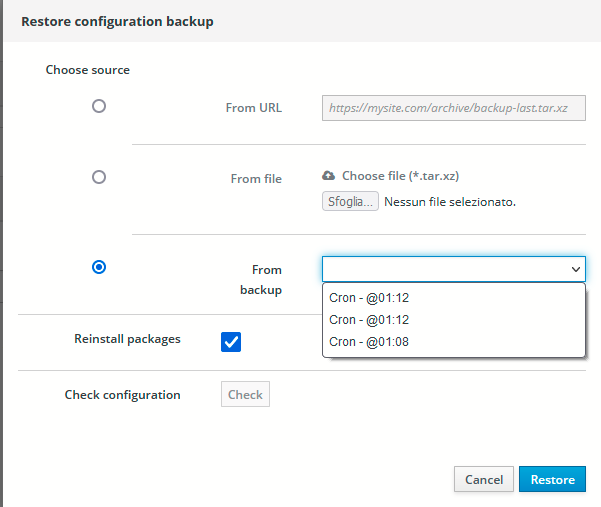Click the Reinstall packages label

[127, 339]
